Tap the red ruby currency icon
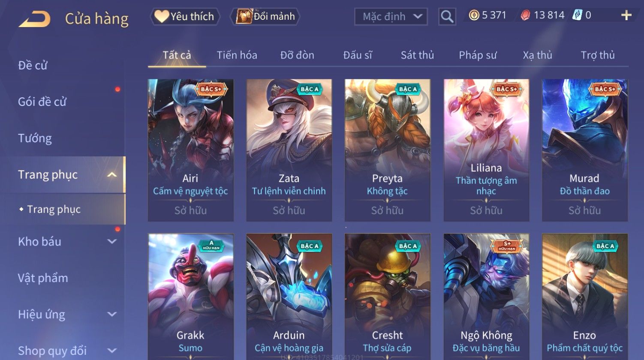This screenshot has height=360, width=644. [525, 15]
